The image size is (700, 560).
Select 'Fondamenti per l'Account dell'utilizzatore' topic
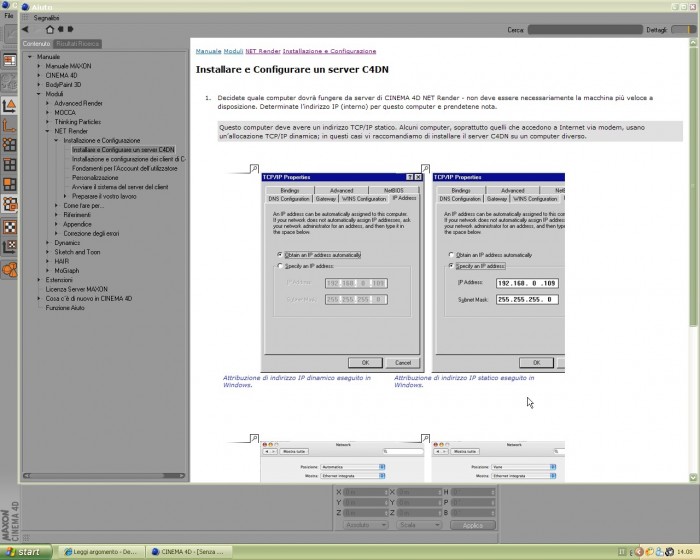click(x=125, y=168)
